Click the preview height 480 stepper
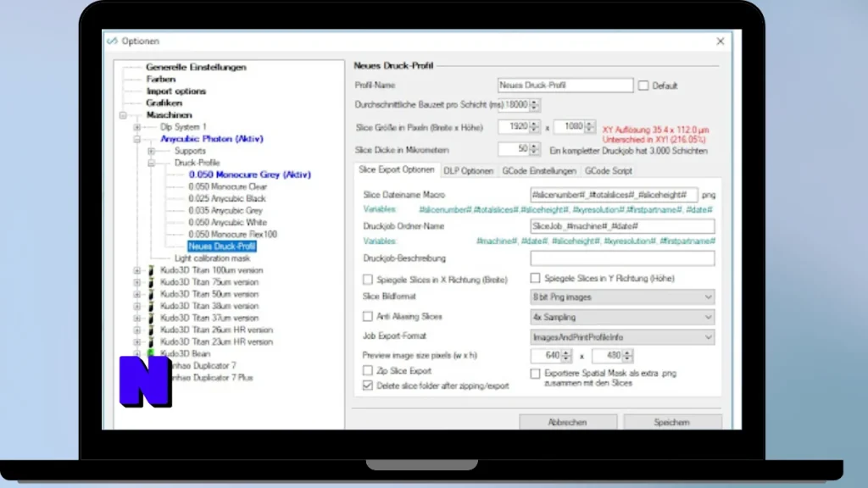This screenshot has width=868, height=488. (x=627, y=355)
